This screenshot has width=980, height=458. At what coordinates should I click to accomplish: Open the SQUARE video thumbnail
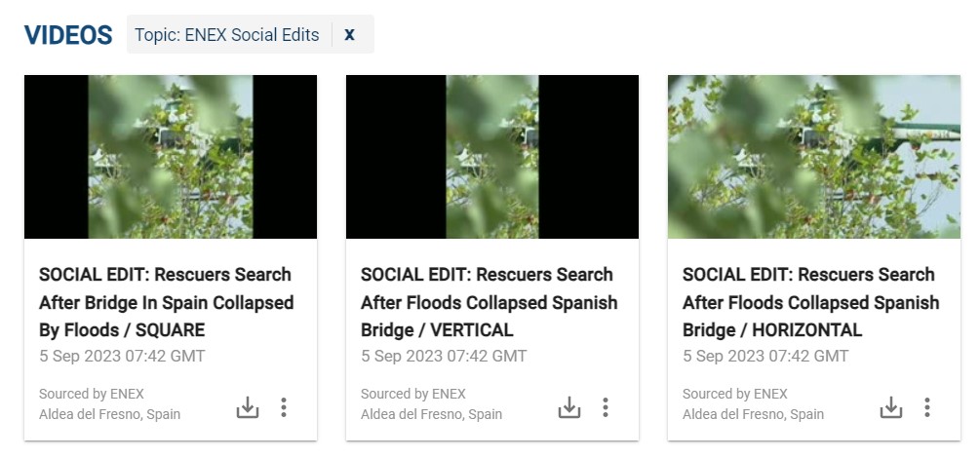click(x=171, y=157)
